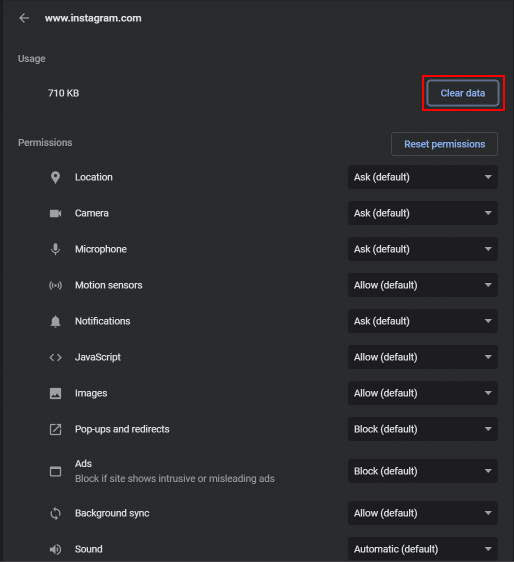Click the Reset permissions button
This screenshot has width=514, height=562.
click(444, 144)
